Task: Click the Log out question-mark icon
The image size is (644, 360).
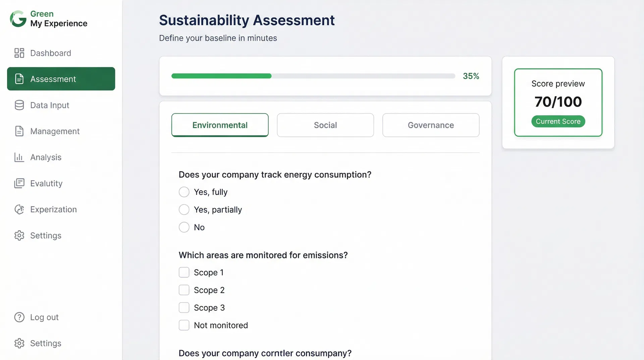Action: (19, 317)
